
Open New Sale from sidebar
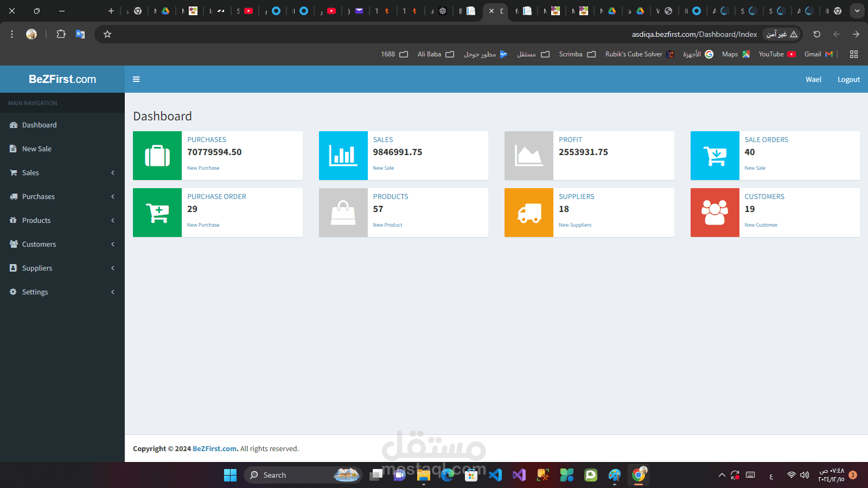(x=62, y=149)
